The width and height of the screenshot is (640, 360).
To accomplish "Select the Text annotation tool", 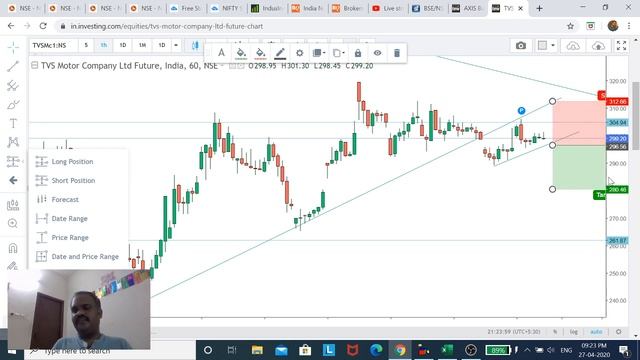I will (x=13, y=123).
